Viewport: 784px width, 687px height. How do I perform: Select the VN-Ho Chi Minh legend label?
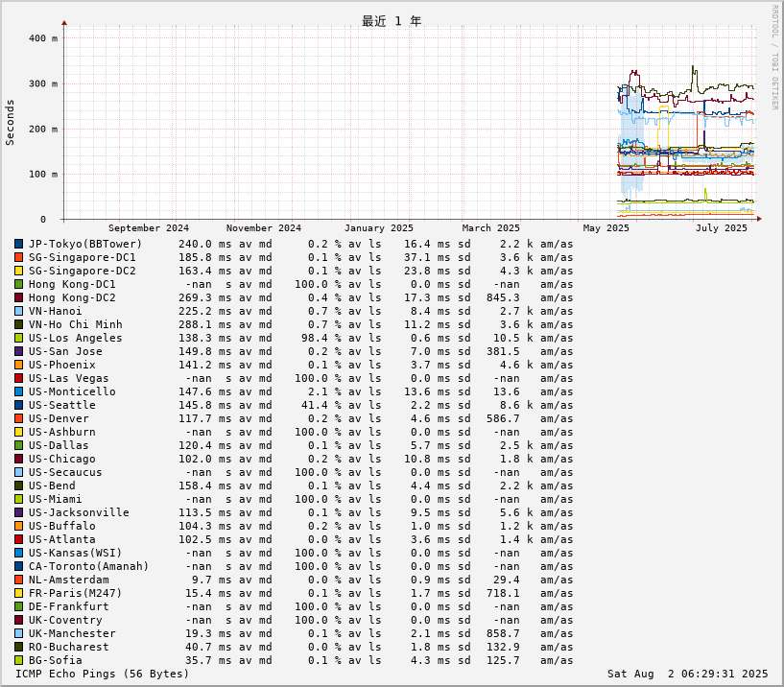[x=76, y=324]
